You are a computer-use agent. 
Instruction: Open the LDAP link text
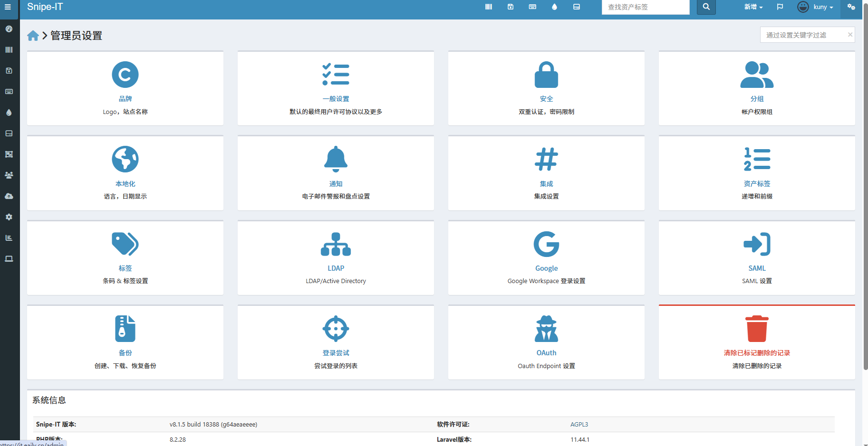(336, 268)
